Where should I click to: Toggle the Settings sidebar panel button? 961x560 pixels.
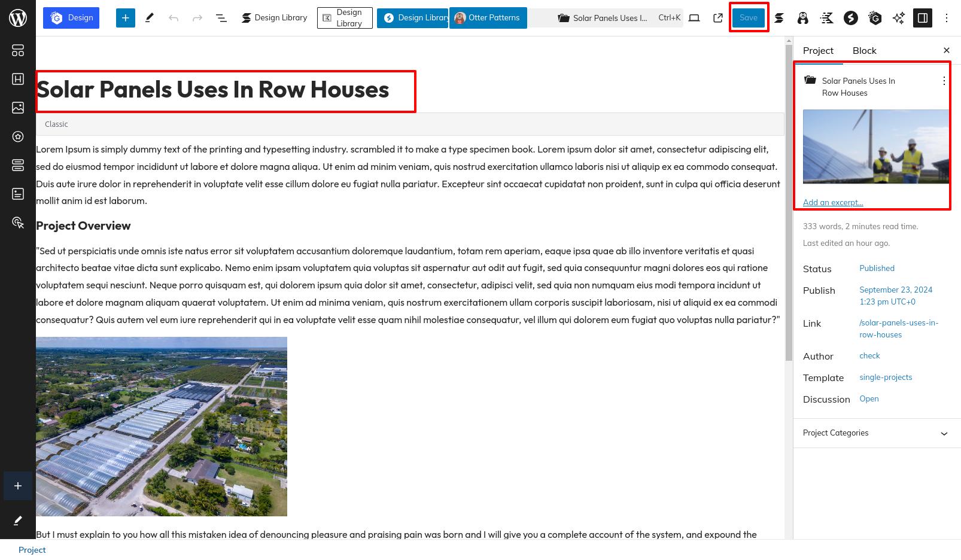[922, 18]
